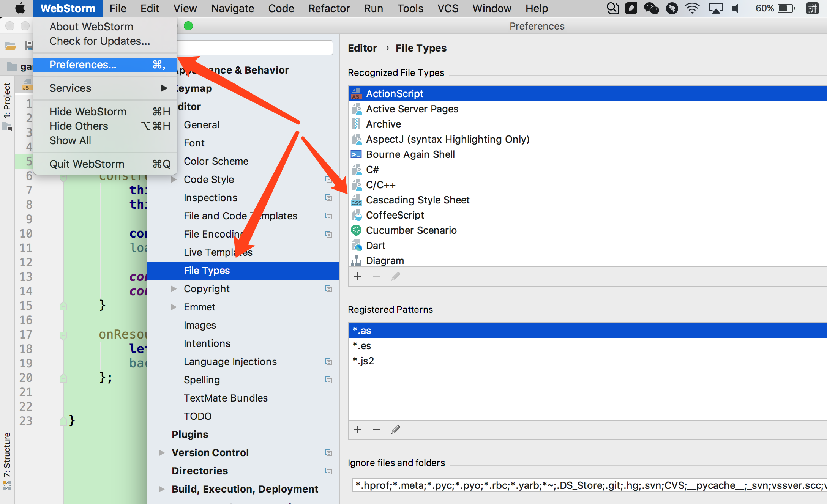Click Wi-Fi status icon
The image size is (827, 504).
[692, 8]
